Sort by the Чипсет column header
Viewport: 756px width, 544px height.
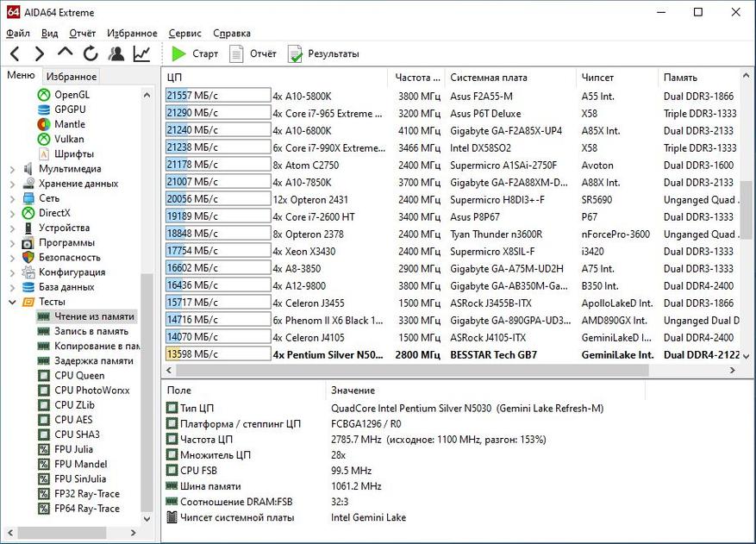tap(616, 78)
